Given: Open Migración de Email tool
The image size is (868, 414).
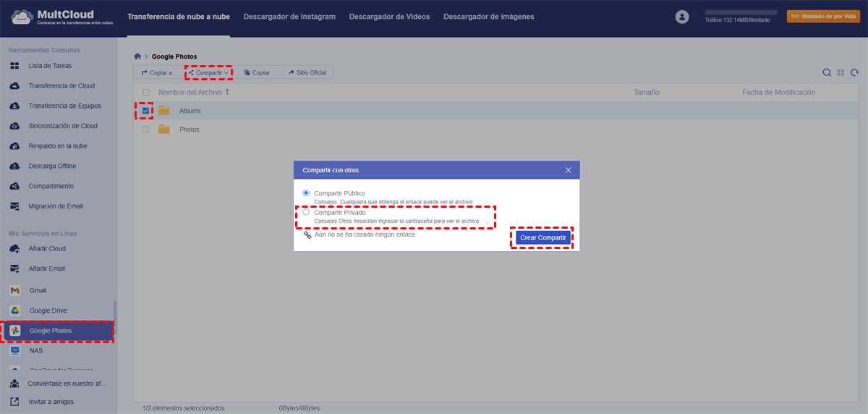Looking at the screenshot, I should pos(56,206).
